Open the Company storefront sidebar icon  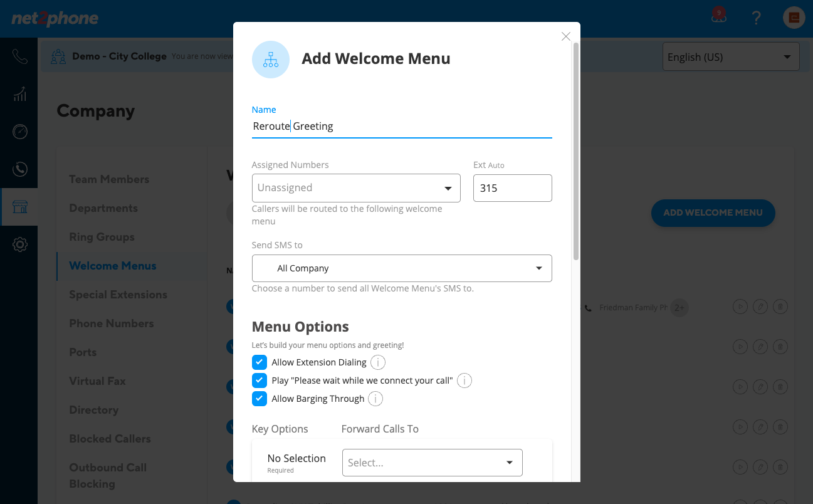[x=20, y=207]
